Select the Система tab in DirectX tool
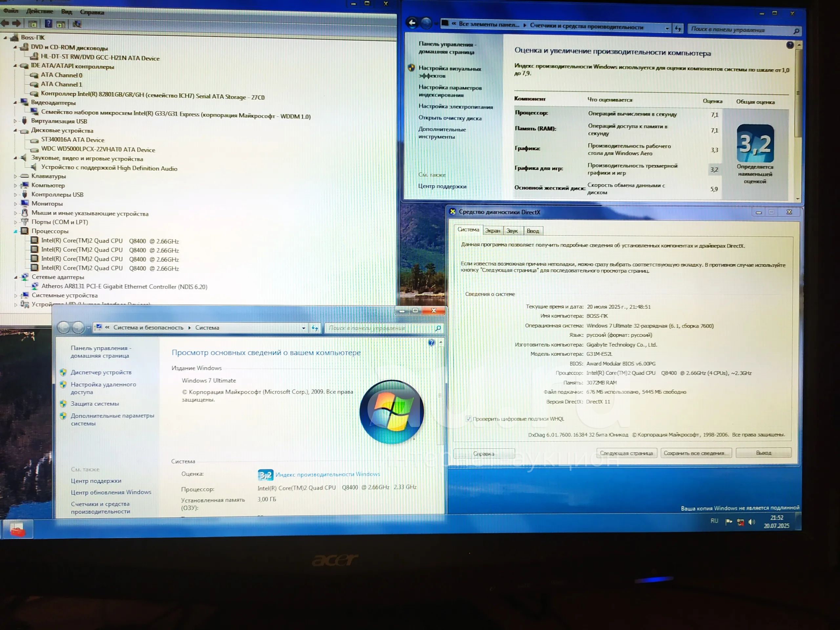This screenshot has width=840, height=630. (x=468, y=229)
